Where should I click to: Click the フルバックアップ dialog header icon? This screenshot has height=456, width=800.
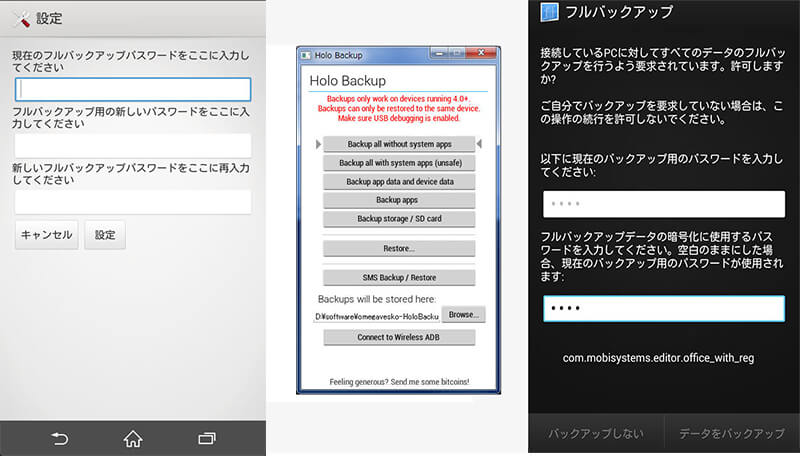click(549, 12)
